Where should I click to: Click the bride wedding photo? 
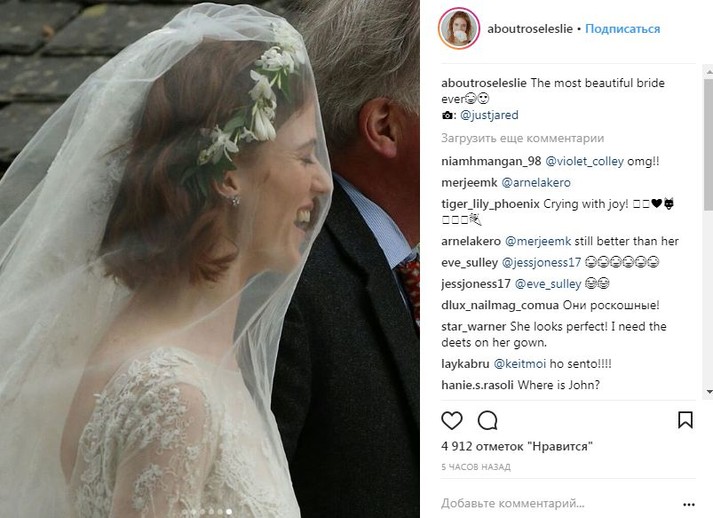[210, 259]
